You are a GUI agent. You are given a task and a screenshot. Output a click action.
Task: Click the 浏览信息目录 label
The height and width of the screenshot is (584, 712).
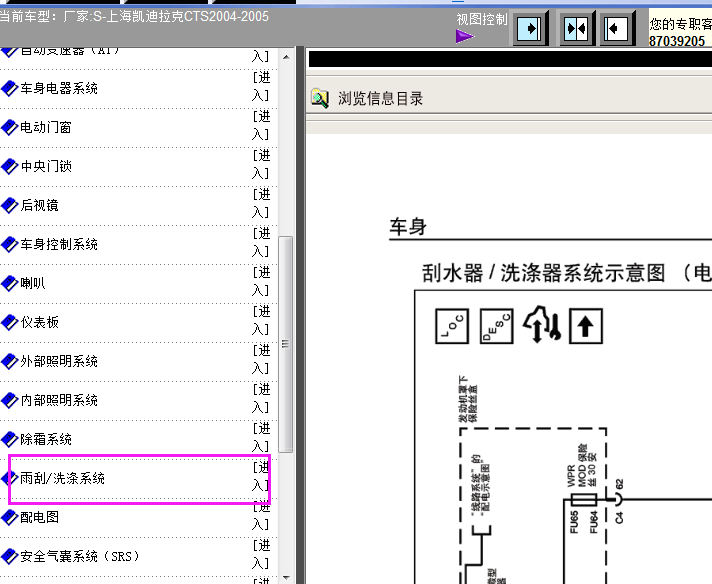[x=381, y=99]
